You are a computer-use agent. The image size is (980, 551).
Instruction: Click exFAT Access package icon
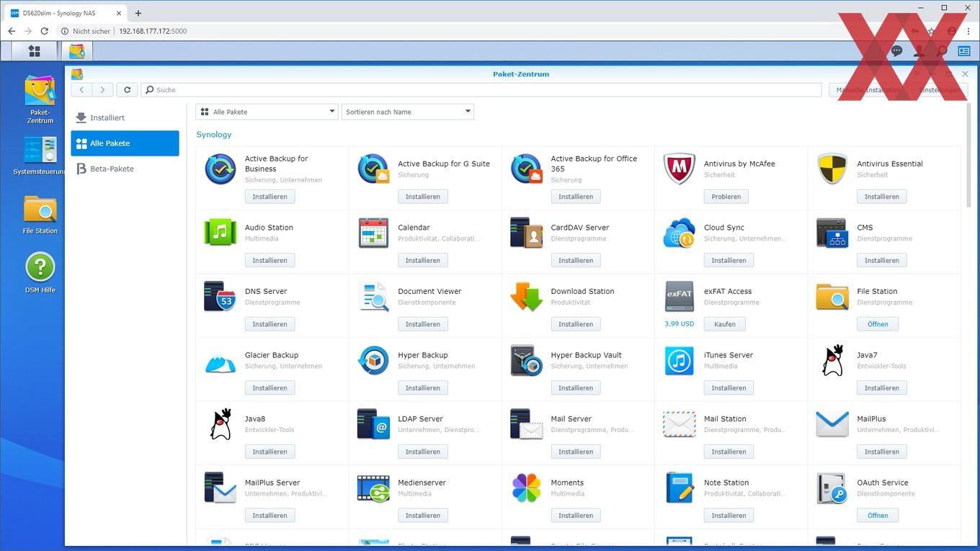click(679, 295)
